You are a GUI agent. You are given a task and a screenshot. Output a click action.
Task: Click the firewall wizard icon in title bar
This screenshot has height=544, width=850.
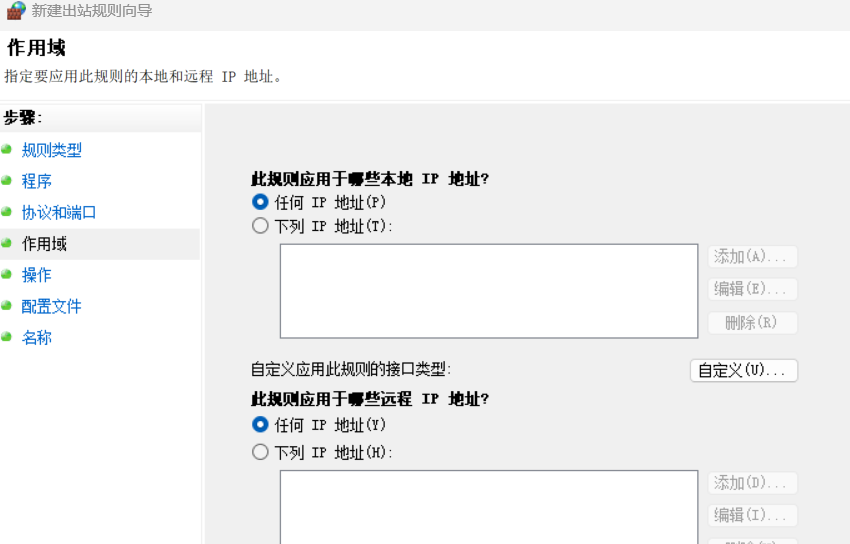pyautogui.click(x=16, y=11)
